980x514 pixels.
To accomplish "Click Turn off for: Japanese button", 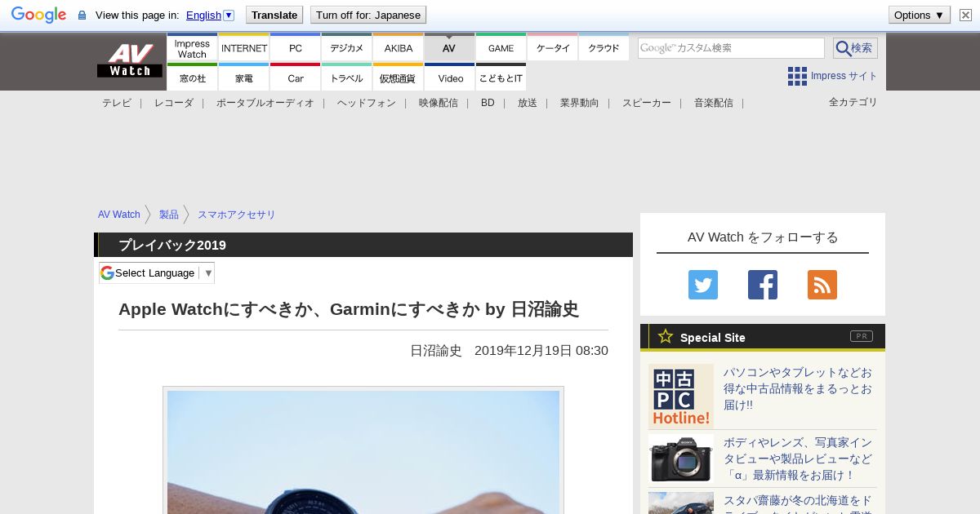I will pyautogui.click(x=368, y=15).
